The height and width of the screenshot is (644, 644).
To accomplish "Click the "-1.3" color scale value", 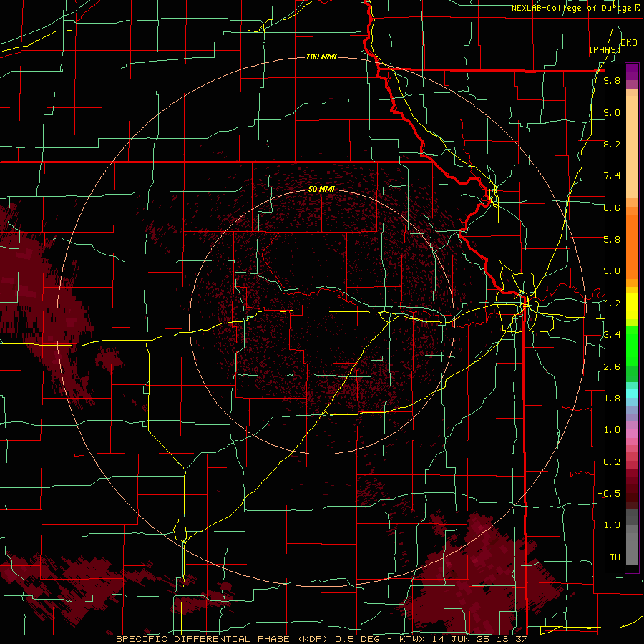I will [609, 525].
